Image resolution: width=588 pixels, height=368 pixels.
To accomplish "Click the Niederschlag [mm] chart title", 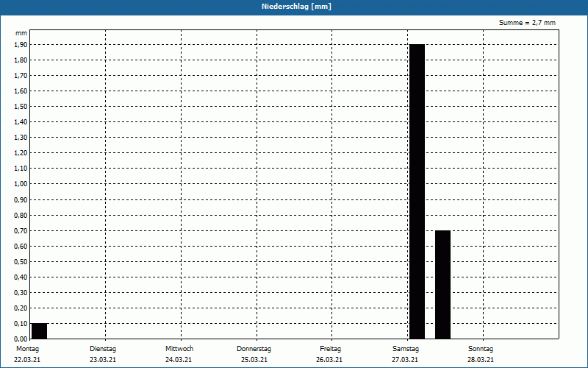I will pos(296,7).
